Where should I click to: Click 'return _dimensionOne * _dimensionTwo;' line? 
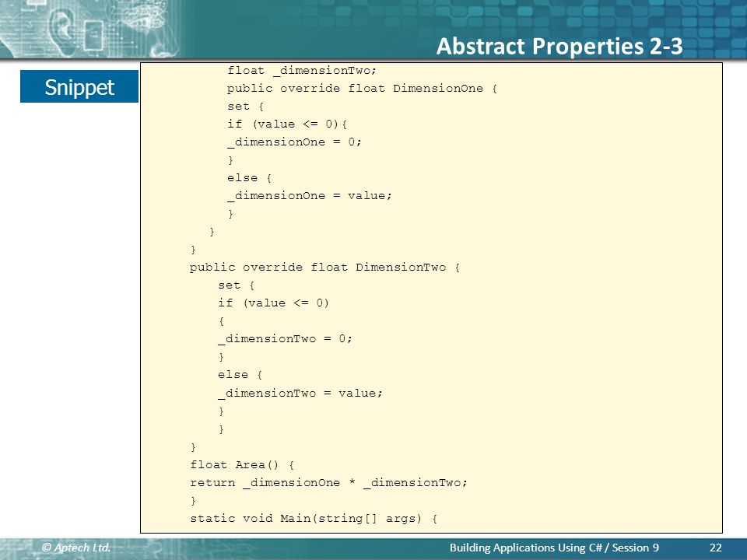click(328, 482)
